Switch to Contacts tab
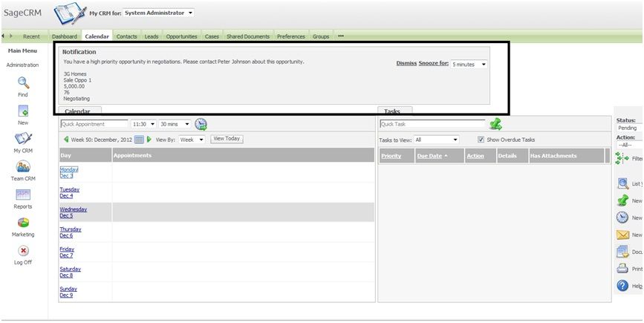Screen dimensions: 644x323 (x=126, y=36)
